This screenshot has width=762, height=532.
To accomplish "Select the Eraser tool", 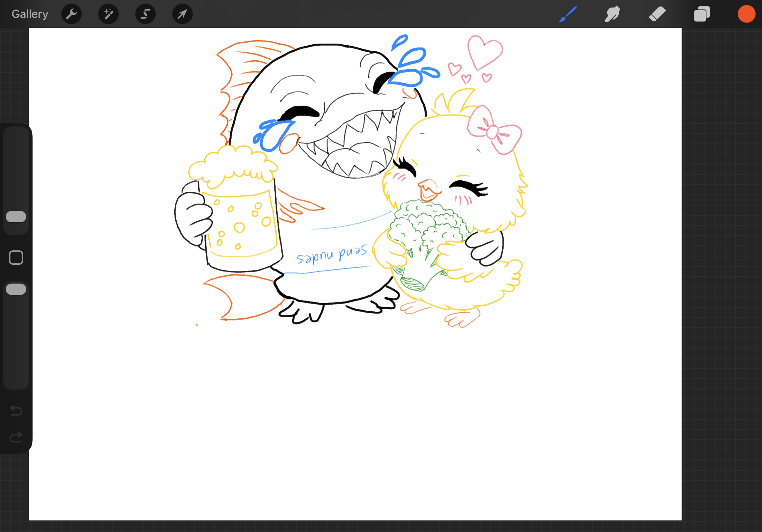I will pos(657,14).
